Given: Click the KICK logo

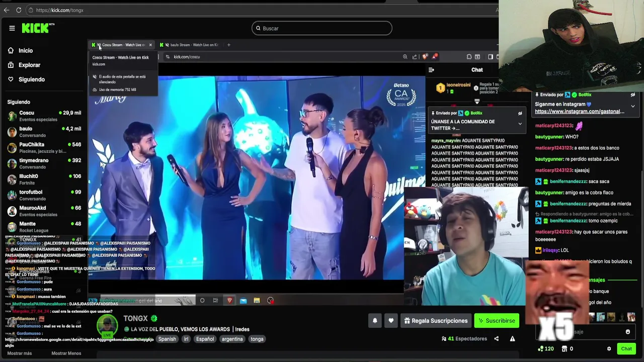Looking at the screenshot, I should [x=38, y=28].
